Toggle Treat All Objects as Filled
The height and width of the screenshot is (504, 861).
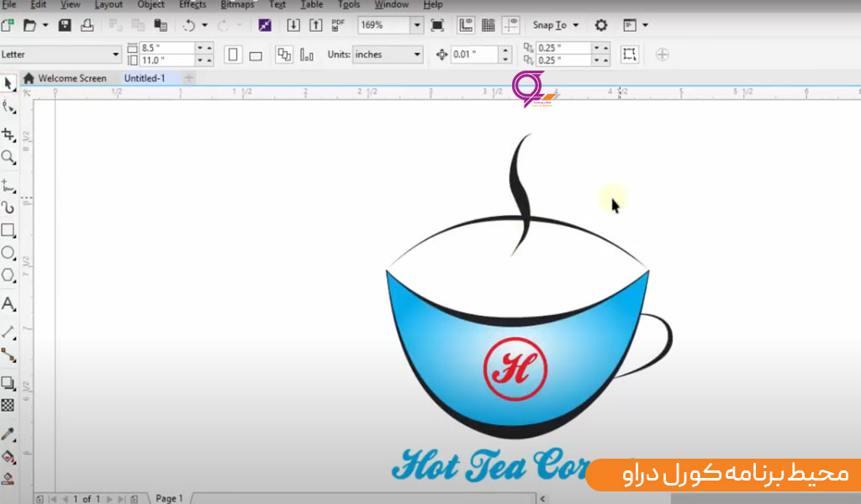click(x=629, y=55)
